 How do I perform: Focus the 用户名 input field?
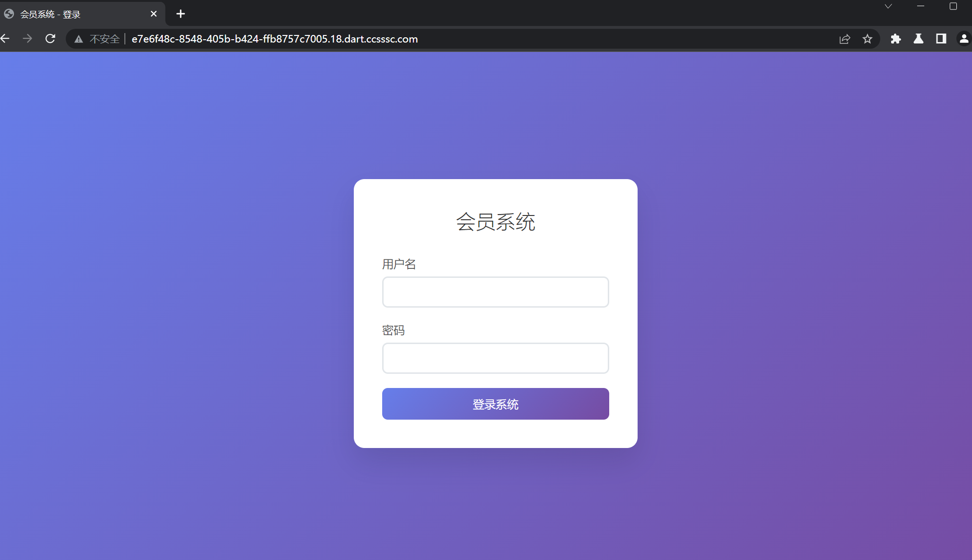click(495, 292)
